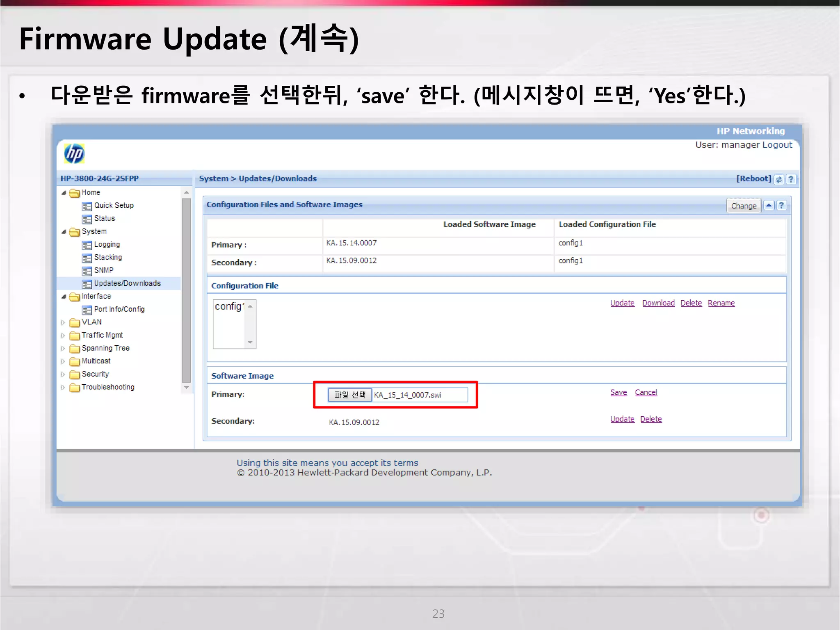
Task: Click the config list scroll up arrow
Action: (x=250, y=306)
